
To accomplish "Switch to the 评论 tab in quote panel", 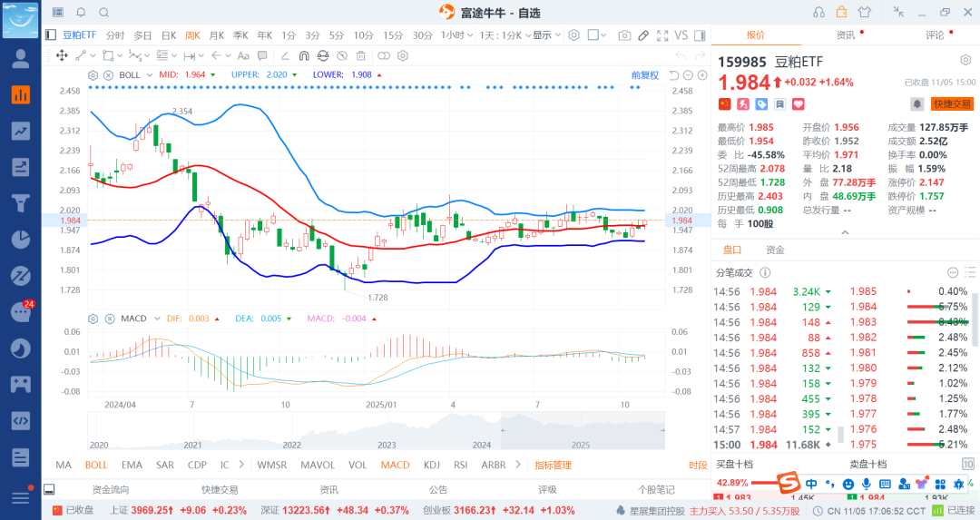I will click(935, 35).
